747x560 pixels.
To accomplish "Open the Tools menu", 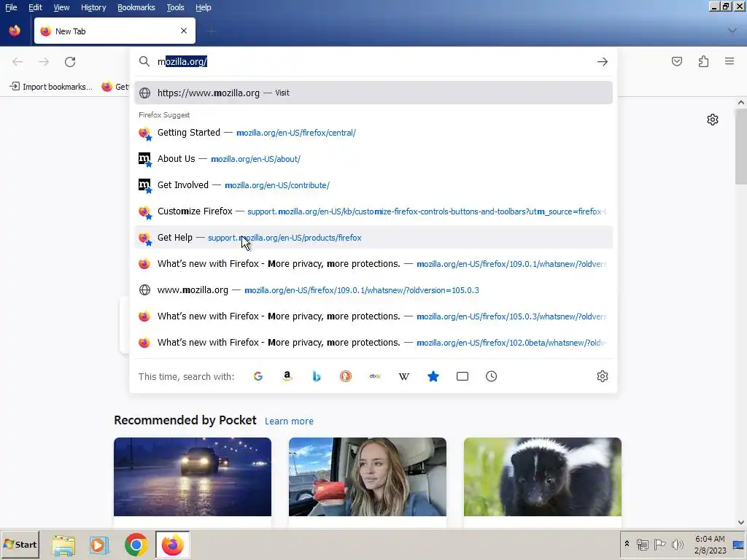I will [x=175, y=7].
